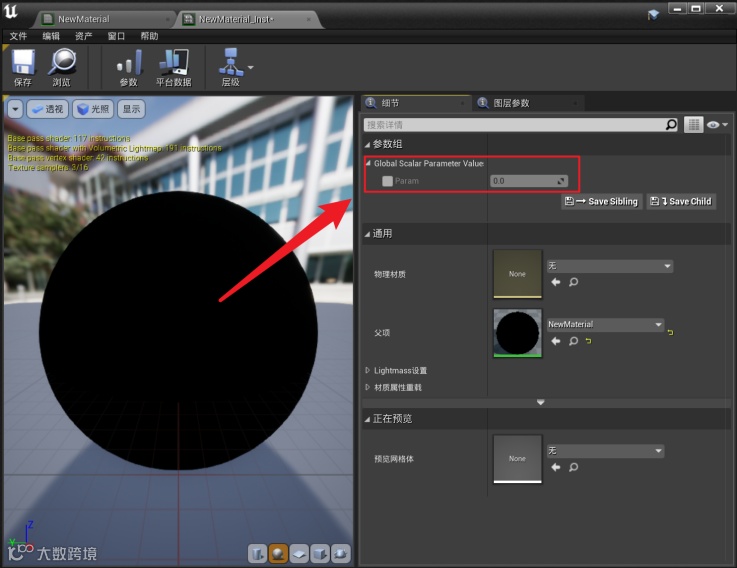Select plane preview mesh icon
The width and height of the screenshot is (737, 568).
[299, 553]
